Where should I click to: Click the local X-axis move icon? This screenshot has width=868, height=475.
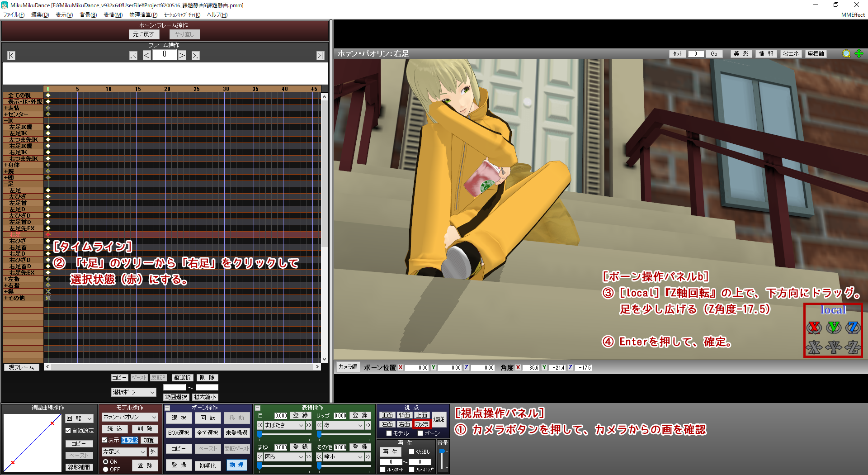pyautogui.click(x=814, y=347)
